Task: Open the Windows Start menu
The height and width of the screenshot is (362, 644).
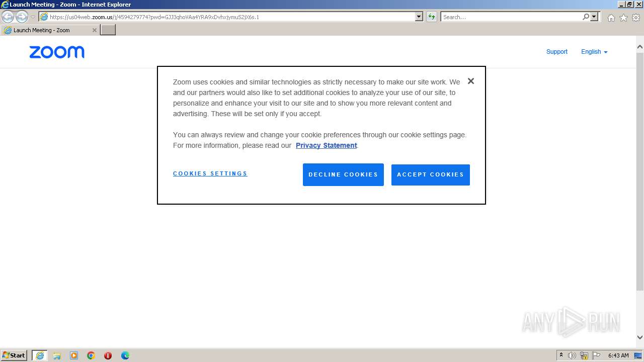Action: point(14,355)
